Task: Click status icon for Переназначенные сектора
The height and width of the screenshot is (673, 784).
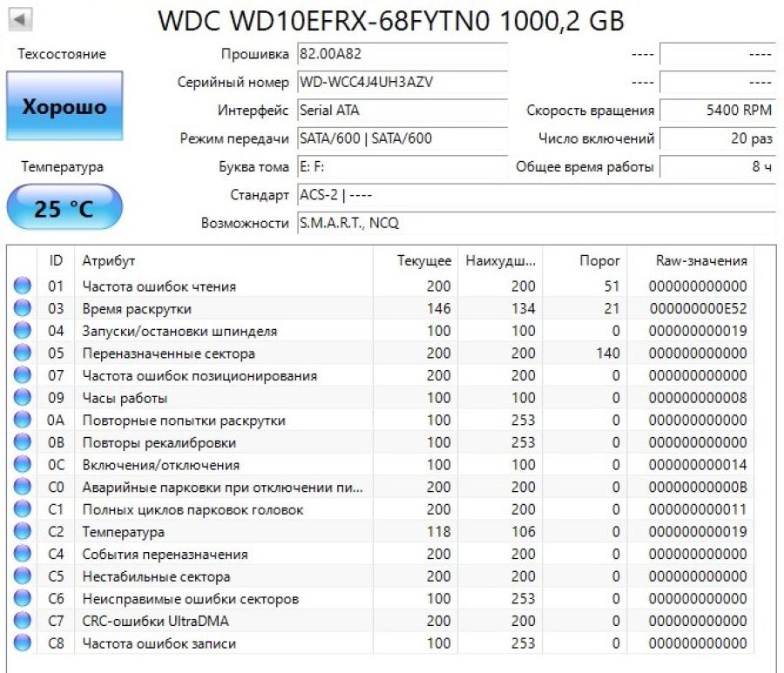Action: pos(22,353)
